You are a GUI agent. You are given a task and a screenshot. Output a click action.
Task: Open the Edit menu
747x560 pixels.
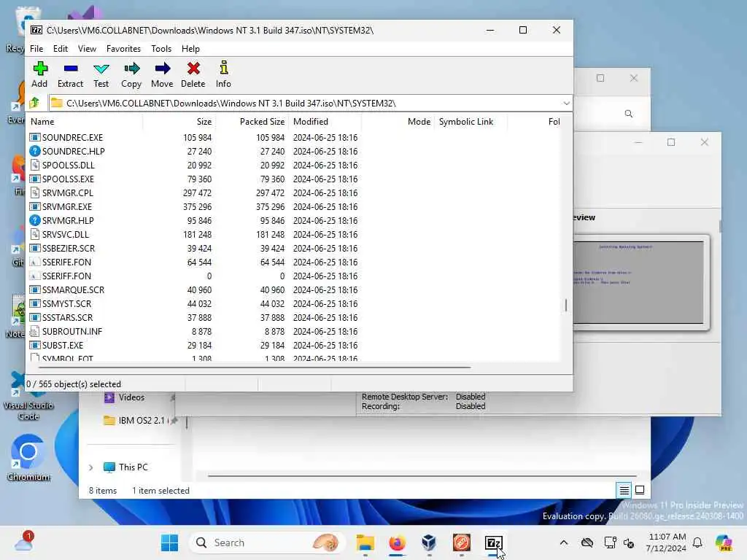click(x=61, y=49)
